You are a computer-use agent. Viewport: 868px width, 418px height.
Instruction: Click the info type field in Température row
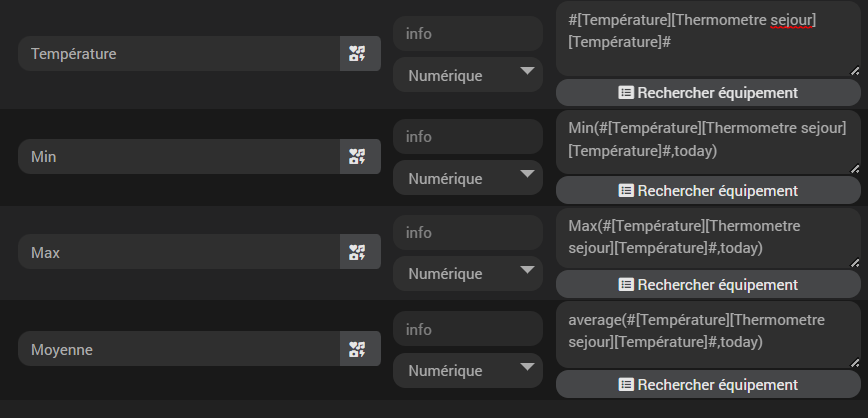click(467, 34)
